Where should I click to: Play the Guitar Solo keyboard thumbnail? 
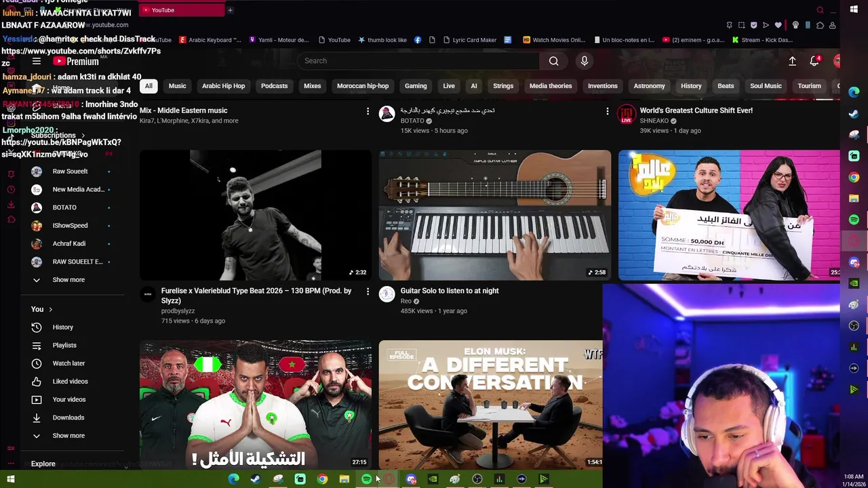pyautogui.click(x=494, y=215)
